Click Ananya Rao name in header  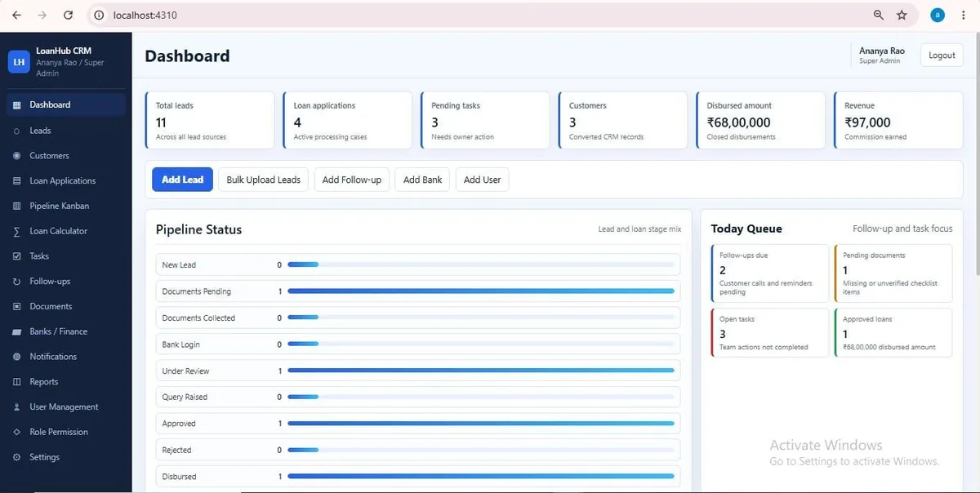point(882,51)
